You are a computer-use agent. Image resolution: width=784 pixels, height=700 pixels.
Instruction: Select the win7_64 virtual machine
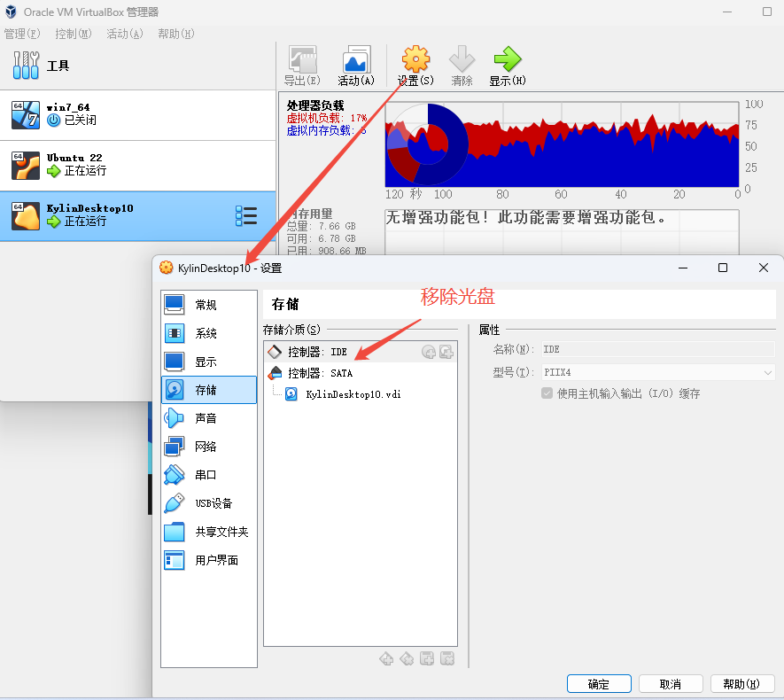point(137,115)
